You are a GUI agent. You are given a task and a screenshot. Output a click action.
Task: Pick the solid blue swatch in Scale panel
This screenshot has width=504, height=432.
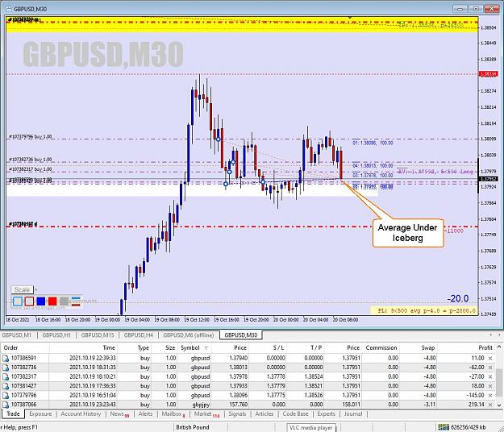point(41,301)
